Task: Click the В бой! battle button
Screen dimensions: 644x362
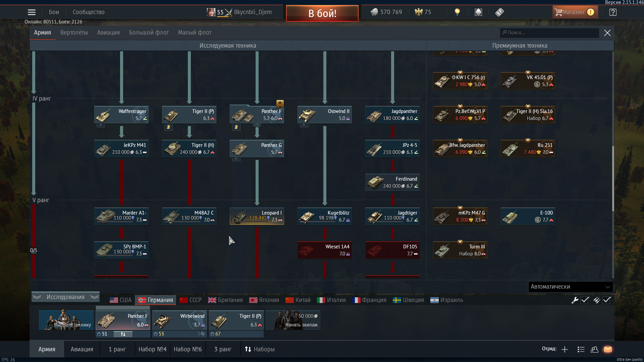Action: [x=322, y=13]
